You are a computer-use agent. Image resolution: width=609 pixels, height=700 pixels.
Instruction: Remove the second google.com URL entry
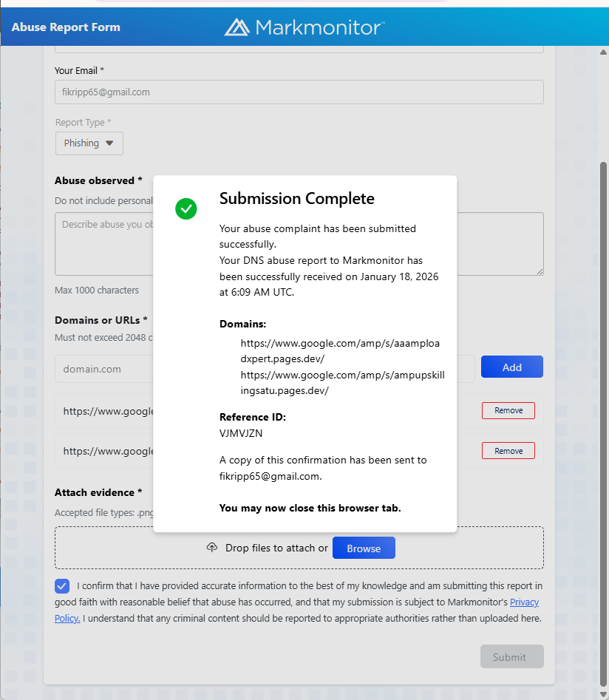pos(508,451)
